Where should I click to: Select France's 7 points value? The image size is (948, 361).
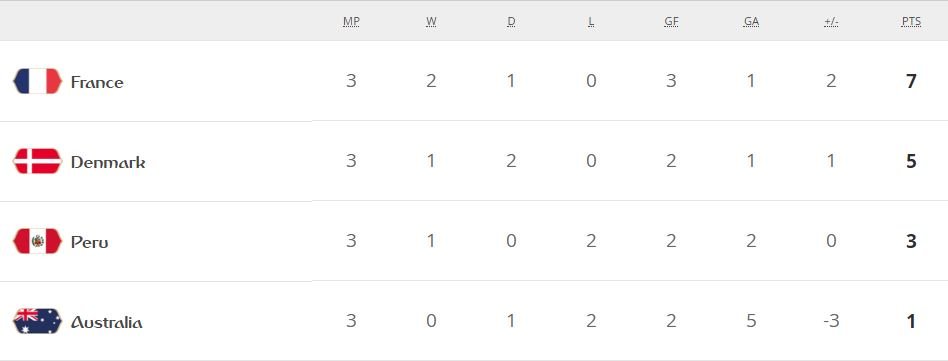911,81
